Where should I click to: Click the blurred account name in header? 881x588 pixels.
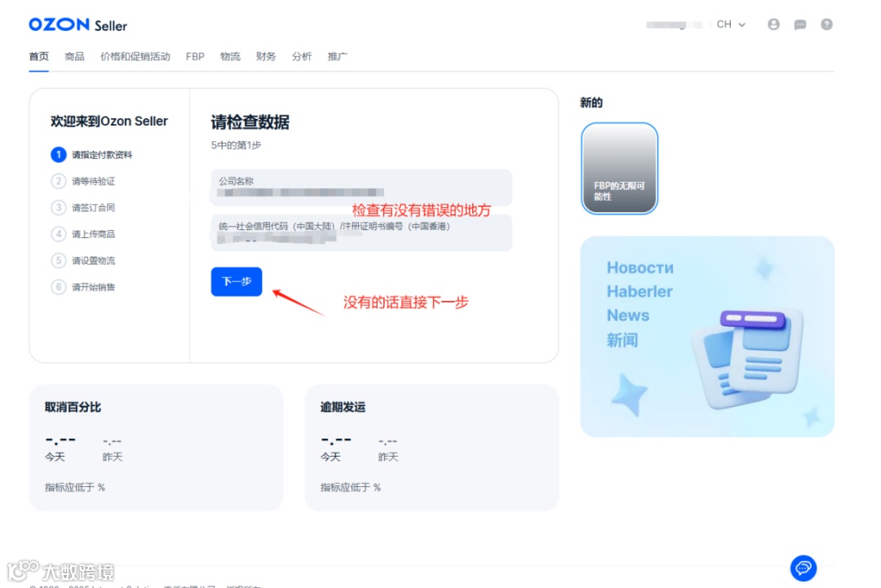point(674,24)
